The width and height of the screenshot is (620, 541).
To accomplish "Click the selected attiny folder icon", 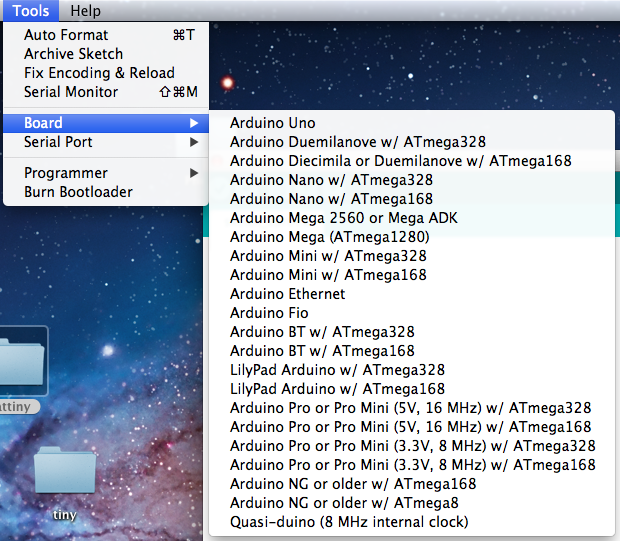I will (22, 361).
